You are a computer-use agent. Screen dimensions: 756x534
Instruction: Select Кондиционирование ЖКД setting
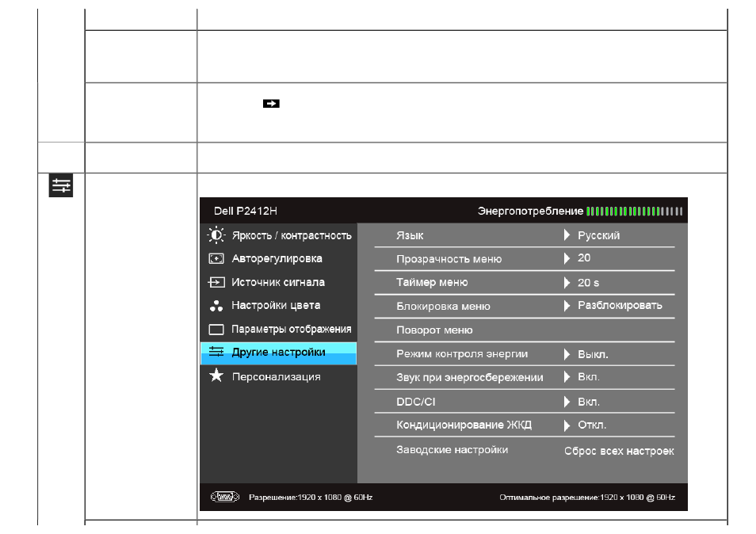click(464, 425)
